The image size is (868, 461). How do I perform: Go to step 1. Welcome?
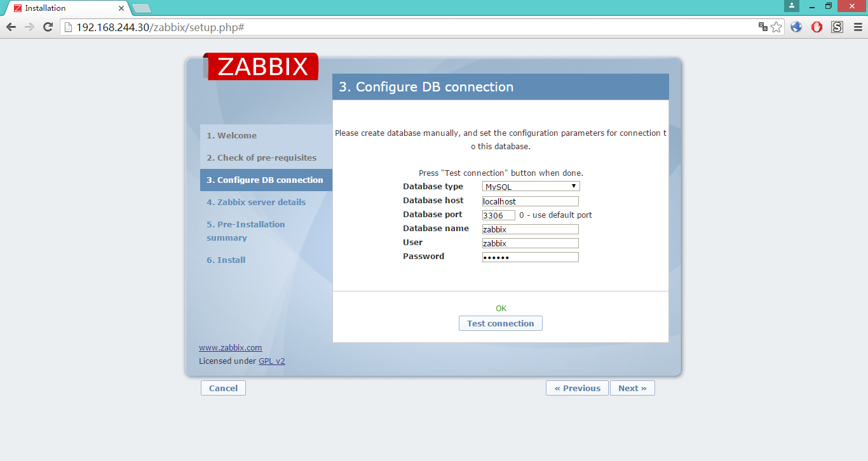[x=231, y=135]
